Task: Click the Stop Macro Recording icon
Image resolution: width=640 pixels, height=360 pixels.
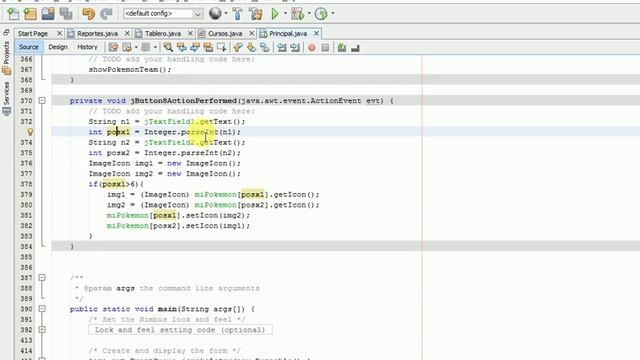Action: coord(325,48)
